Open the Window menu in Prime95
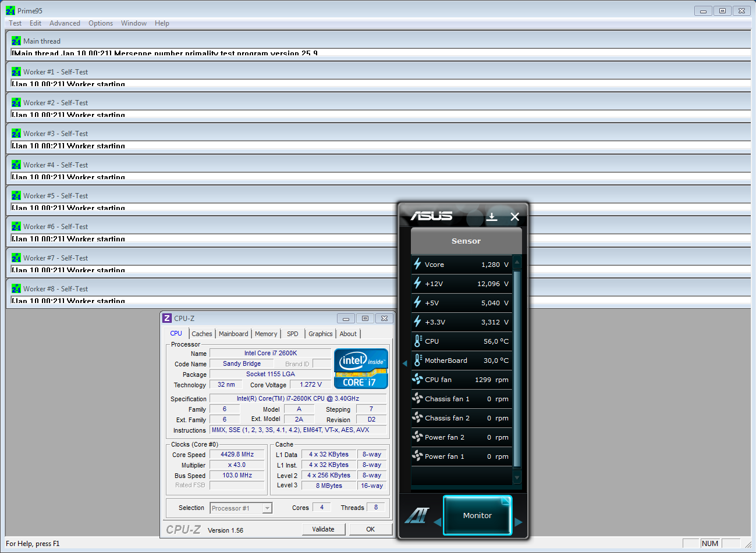The image size is (756, 553). (x=134, y=23)
